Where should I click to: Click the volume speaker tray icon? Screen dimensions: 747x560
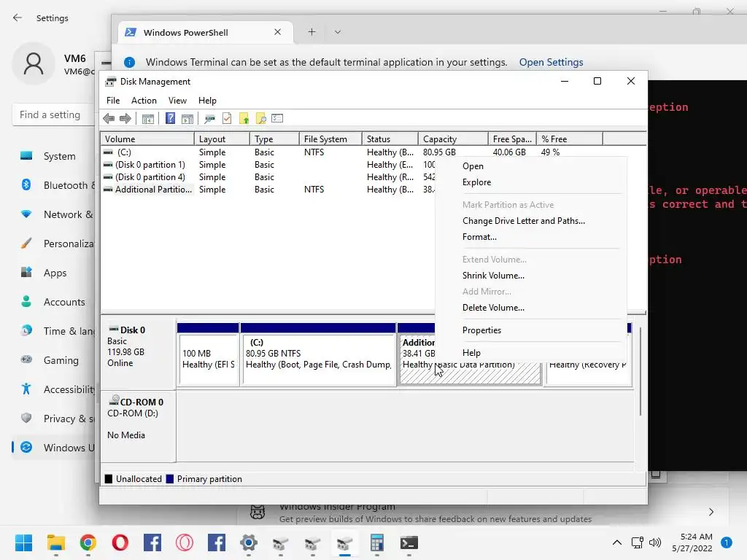click(x=655, y=542)
